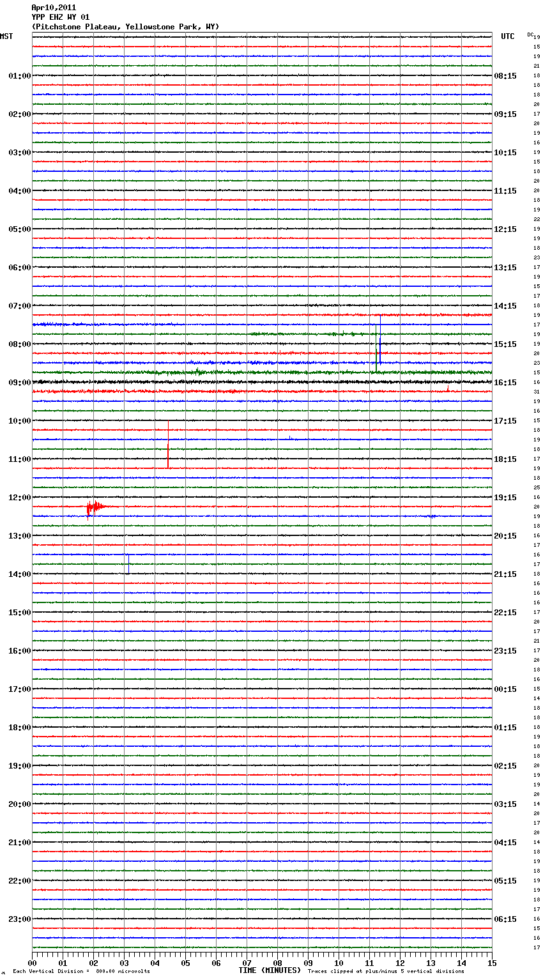Screen dimensions: 543x980
Task: Click the MST label "01:00"
Action: pyautogui.click(x=20, y=76)
